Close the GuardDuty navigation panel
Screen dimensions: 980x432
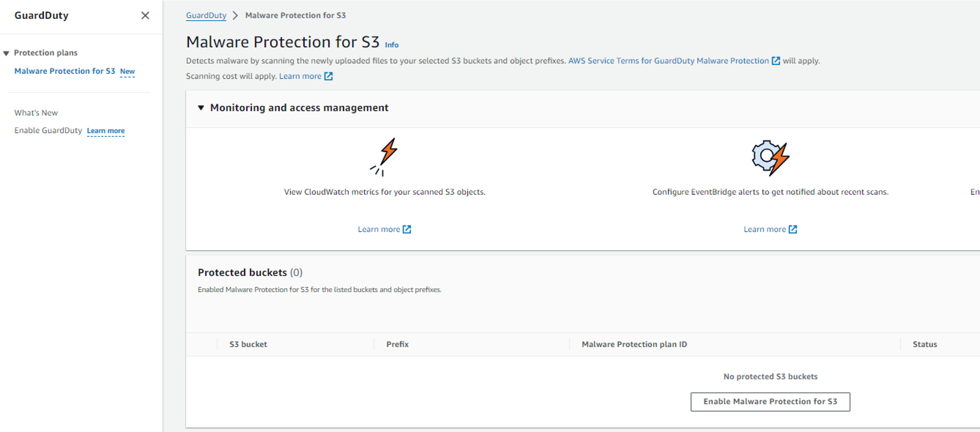pos(145,16)
